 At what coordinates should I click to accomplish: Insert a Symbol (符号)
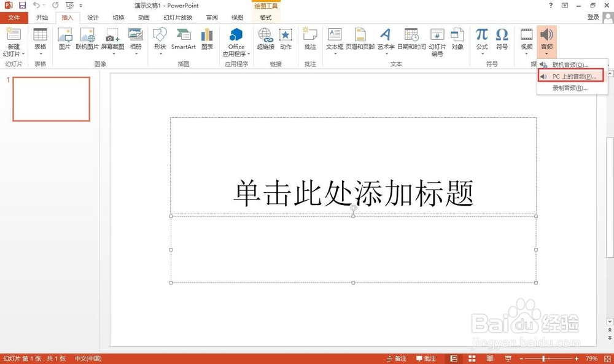tap(502, 39)
